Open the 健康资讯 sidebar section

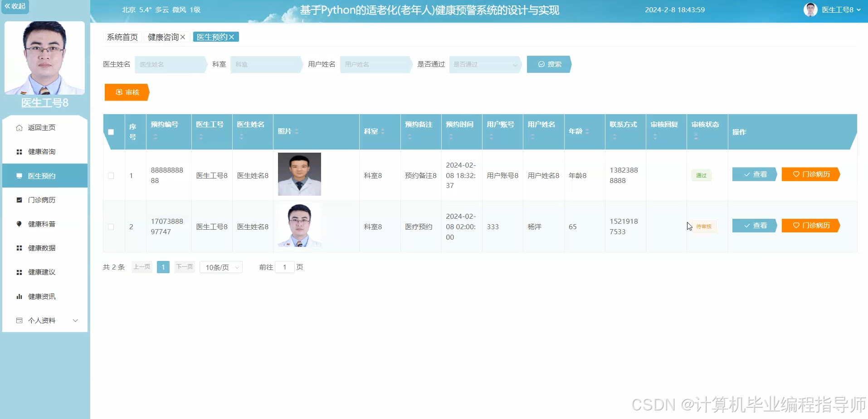(44, 296)
